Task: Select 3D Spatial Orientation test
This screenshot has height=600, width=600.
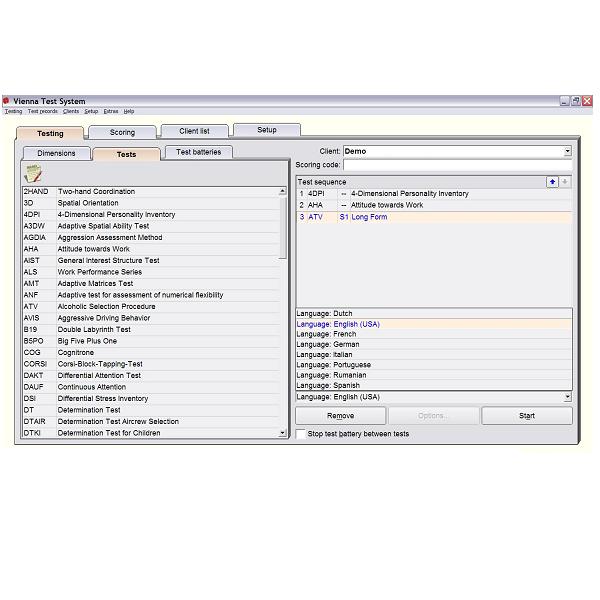Action: click(151, 203)
